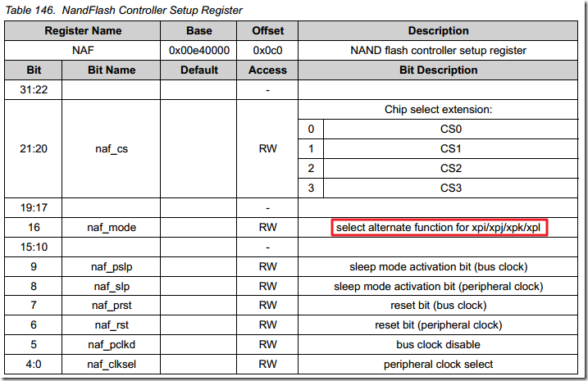Click the table title 'Table 146. NandFlash Controller Setup Register'
The height and width of the screenshot is (381, 588).
click(125, 10)
